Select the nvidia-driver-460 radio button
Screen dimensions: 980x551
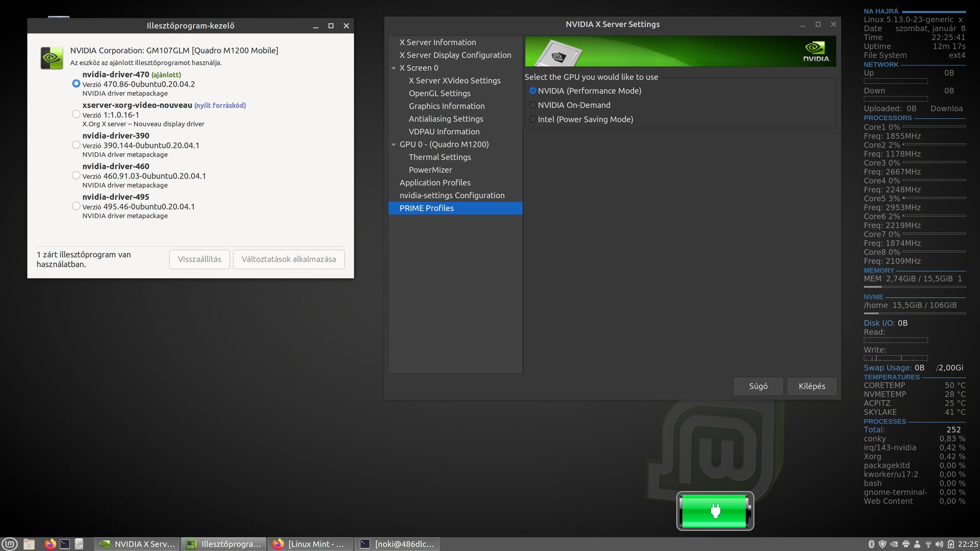[76, 175]
